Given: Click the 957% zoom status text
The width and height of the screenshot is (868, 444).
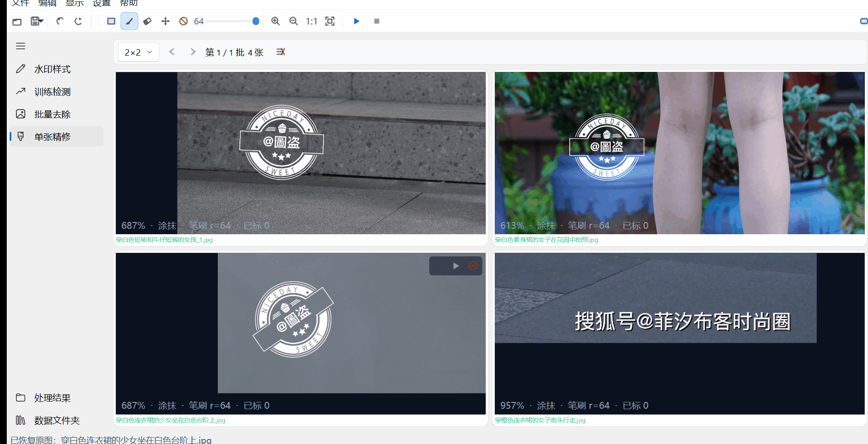Looking at the screenshot, I should [x=512, y=406].
